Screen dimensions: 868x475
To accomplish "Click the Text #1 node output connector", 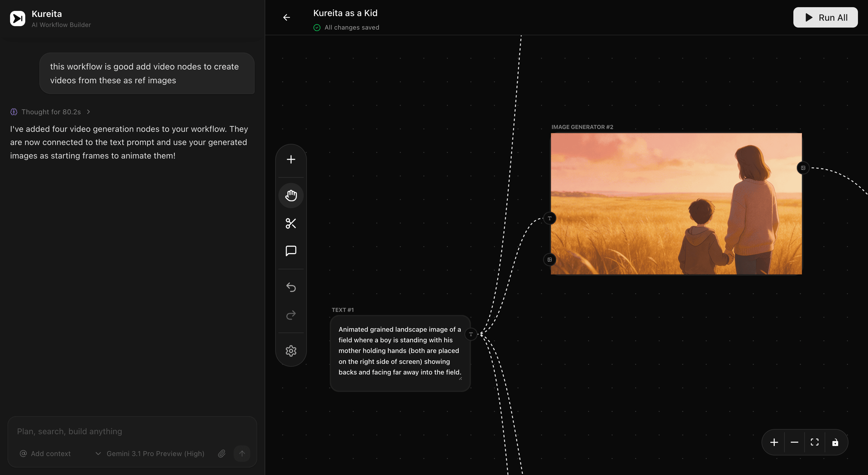I will (x=471, y=334).
